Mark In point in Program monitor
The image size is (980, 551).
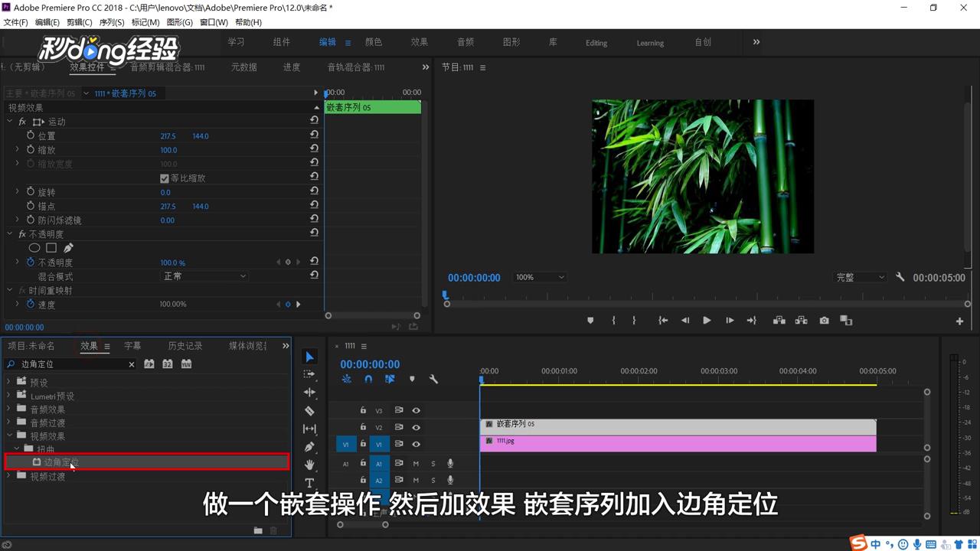coord(613,321)
